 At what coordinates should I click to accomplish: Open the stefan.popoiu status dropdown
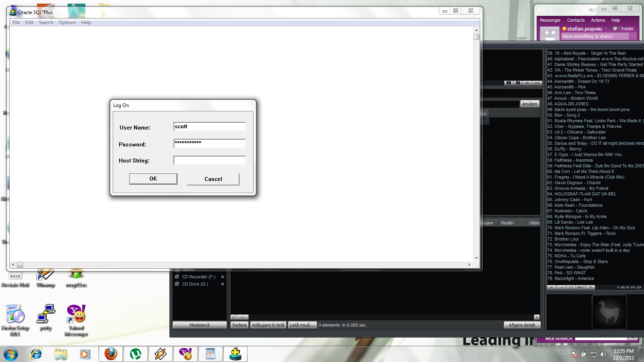click(606, 29)
